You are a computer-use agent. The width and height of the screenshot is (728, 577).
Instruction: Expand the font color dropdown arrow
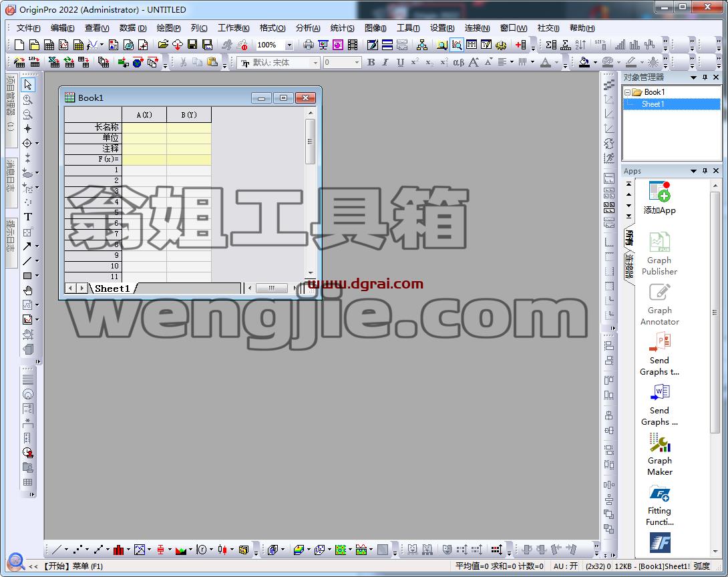pyautogui.click(x=556, y=62)
